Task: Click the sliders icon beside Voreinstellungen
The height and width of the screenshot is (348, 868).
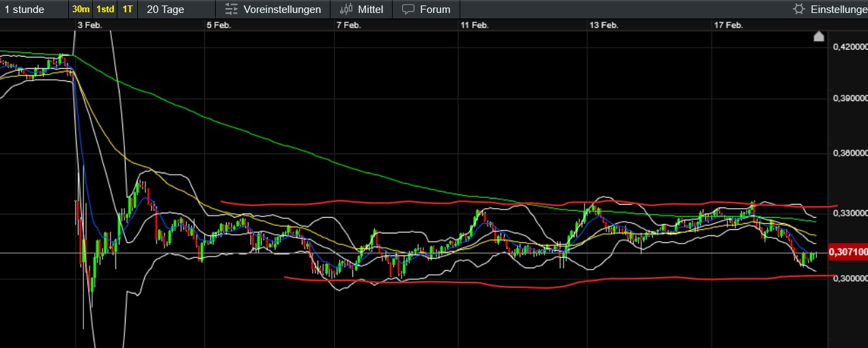Action: [231, 10]
